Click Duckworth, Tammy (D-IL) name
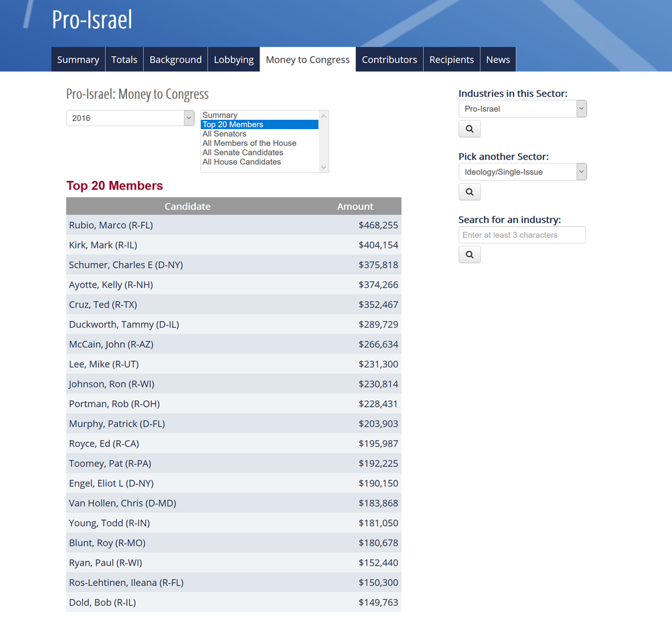 pyautogui.click(x=124, y=324)
